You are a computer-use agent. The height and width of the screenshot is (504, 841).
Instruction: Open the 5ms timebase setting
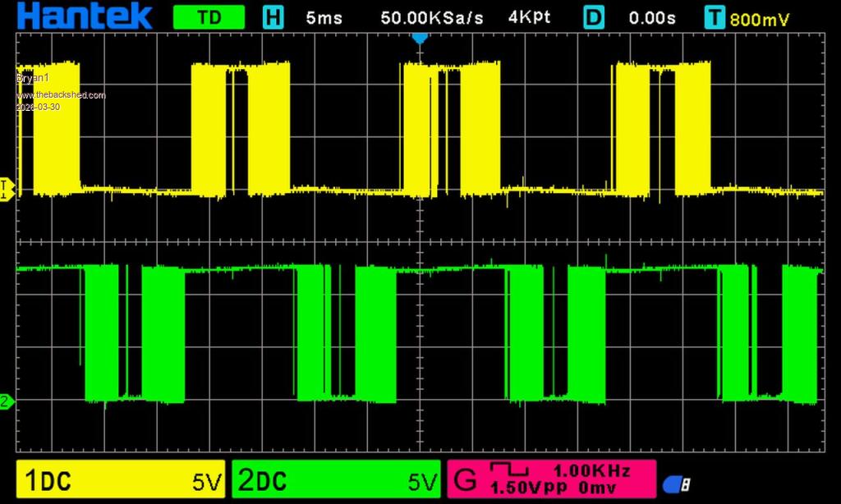(324, 17)
